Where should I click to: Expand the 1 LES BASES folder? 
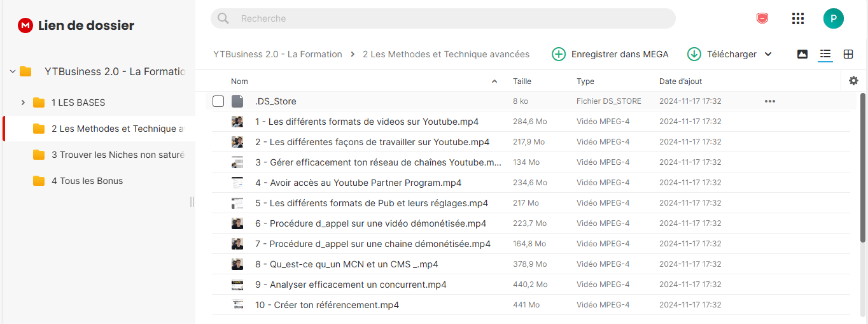coord(23,102)
